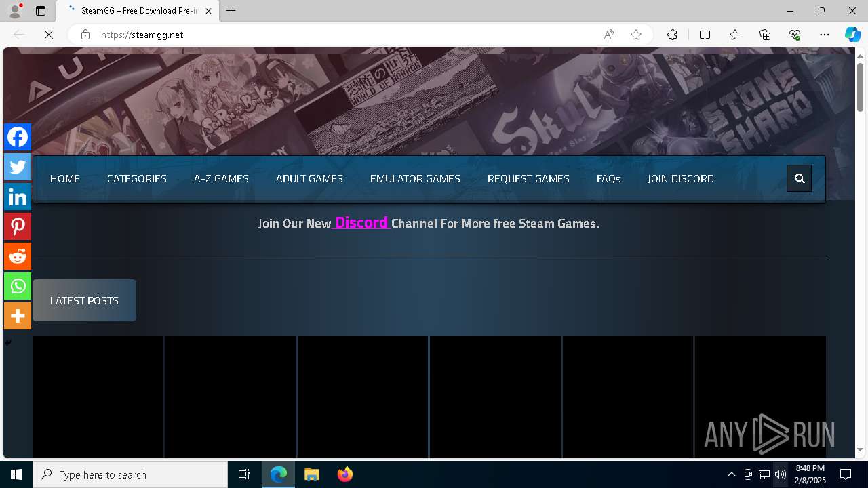Open Edge settings and more menu
Image resolution: width=868 pixels, height=488 pixels.
825,35
